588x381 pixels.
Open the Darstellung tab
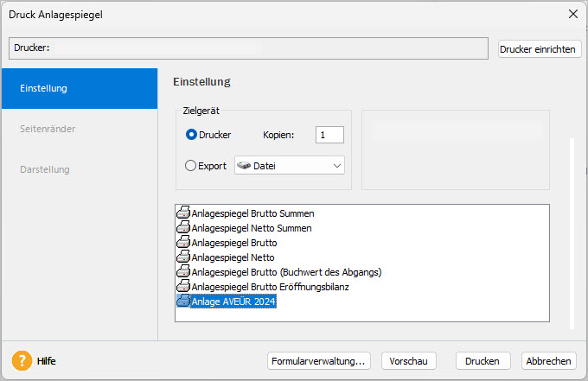coord(79,169)
